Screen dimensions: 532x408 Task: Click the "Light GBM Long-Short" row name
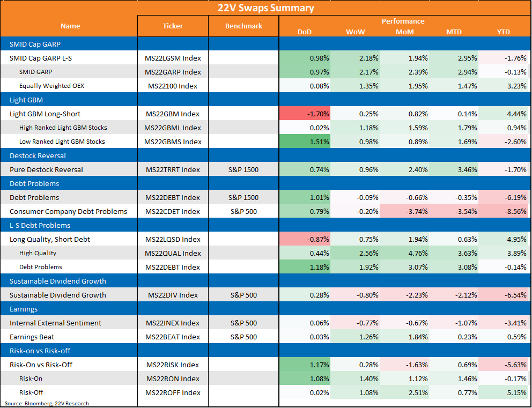[45, 114]
